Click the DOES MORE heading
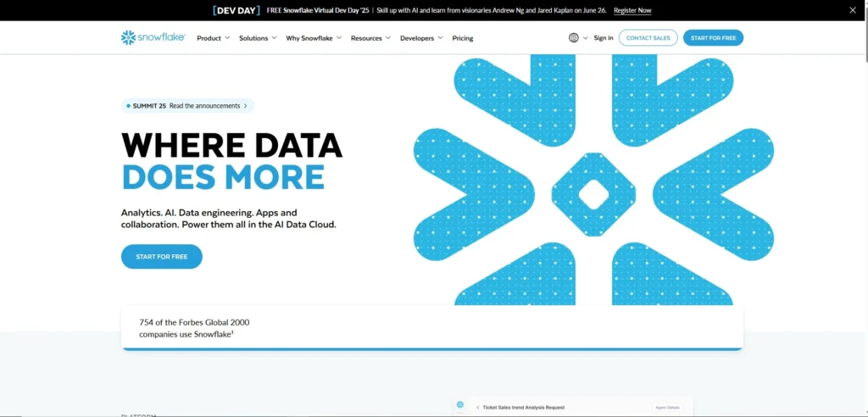The width and height of the screenshot is (868, 417). pyautogui.click(x=223, y=176)
